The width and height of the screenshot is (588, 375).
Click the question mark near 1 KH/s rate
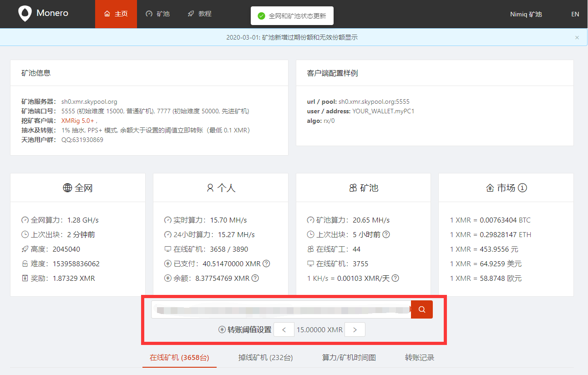click(x=395, y=278)
